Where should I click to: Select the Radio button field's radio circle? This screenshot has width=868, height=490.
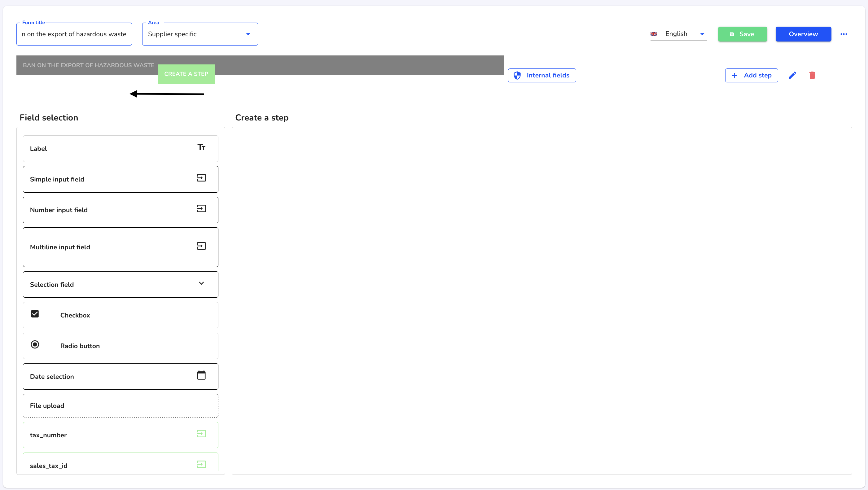click(35, 344)
